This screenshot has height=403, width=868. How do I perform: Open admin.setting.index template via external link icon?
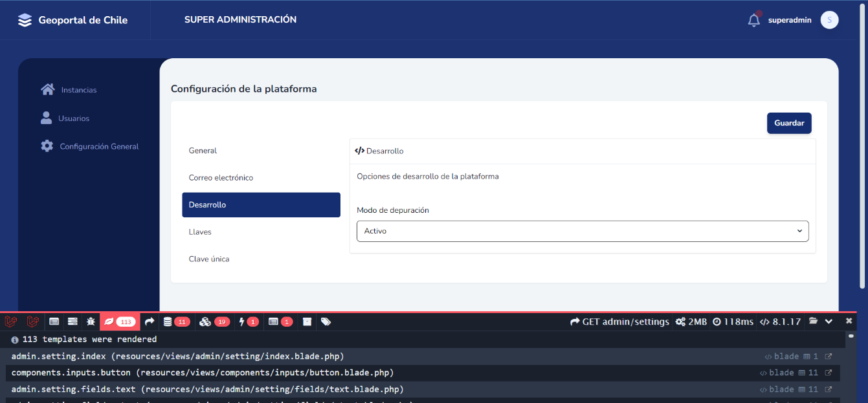coord(828,356)
